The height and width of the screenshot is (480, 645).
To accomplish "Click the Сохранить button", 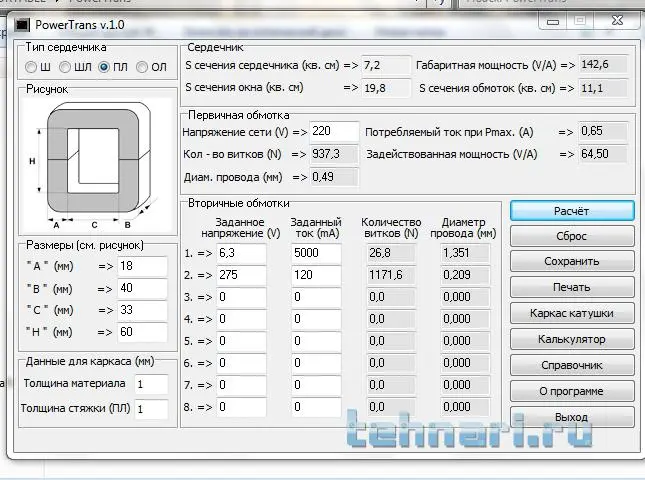I will click(571, 262).
